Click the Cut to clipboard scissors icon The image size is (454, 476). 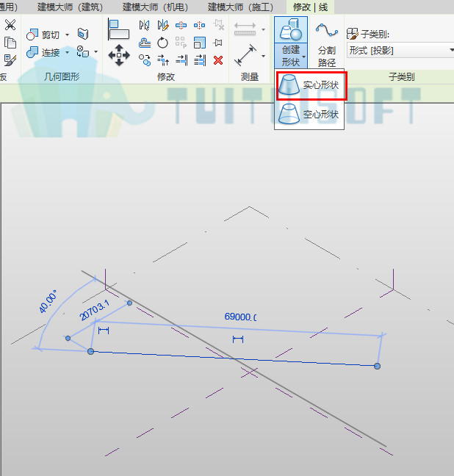pos(10,25)
